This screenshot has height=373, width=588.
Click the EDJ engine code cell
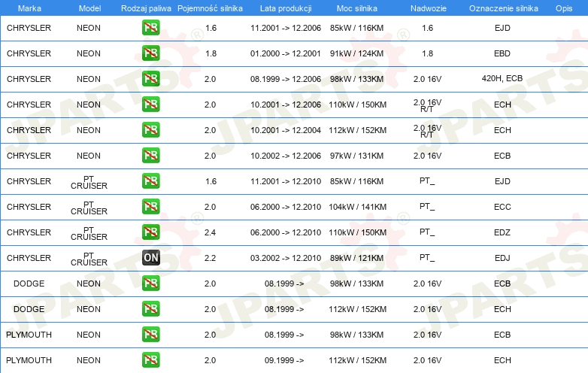pyautogui.click(x=502, y=258)
